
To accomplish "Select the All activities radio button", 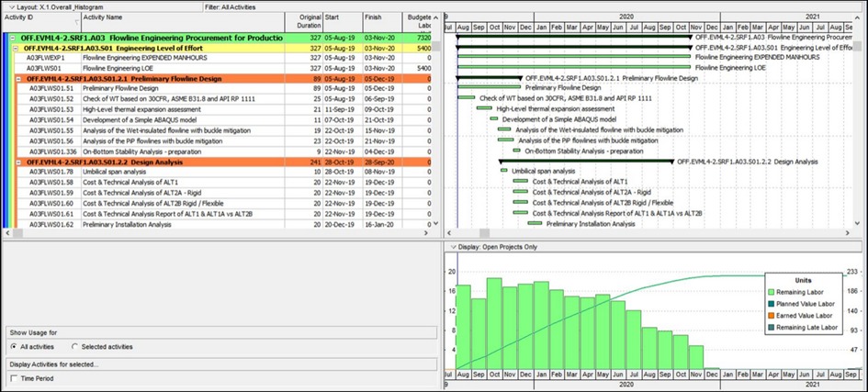I will click(13, 347).
